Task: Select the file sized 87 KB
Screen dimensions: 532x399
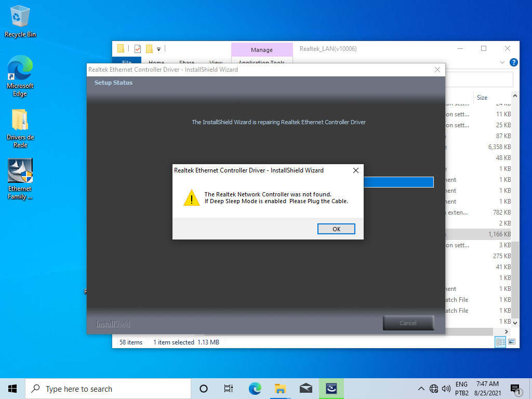Action: 478,136
